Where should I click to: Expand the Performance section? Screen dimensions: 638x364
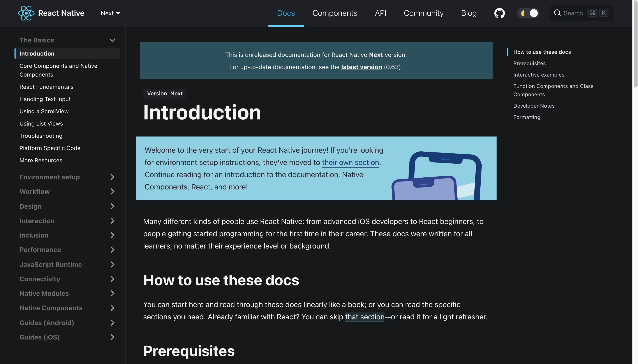(x=112, y=250)
